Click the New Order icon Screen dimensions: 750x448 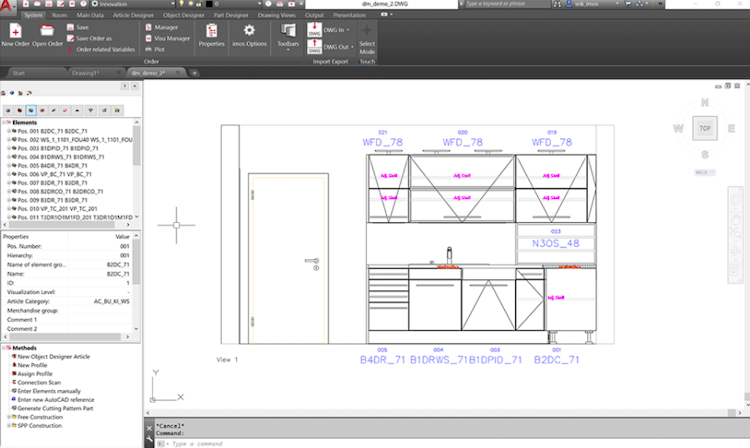click(x=15, y=32)
